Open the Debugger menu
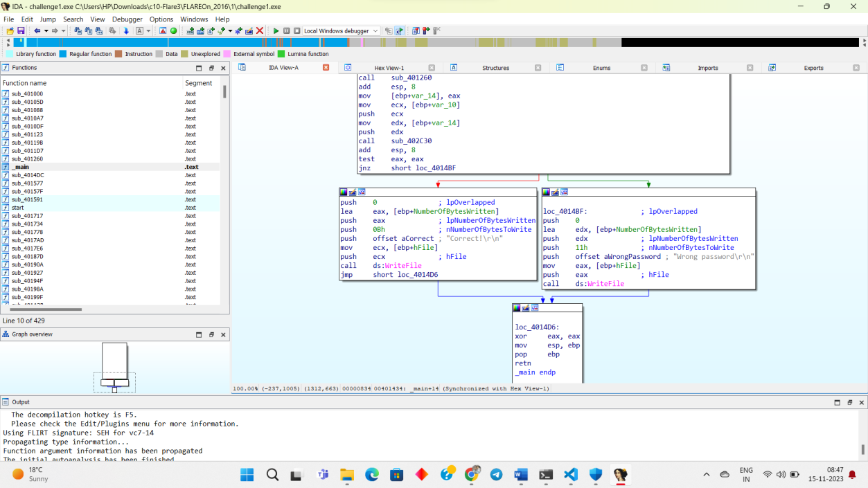Viewport: 868px width, 488px height. (127, 19)
